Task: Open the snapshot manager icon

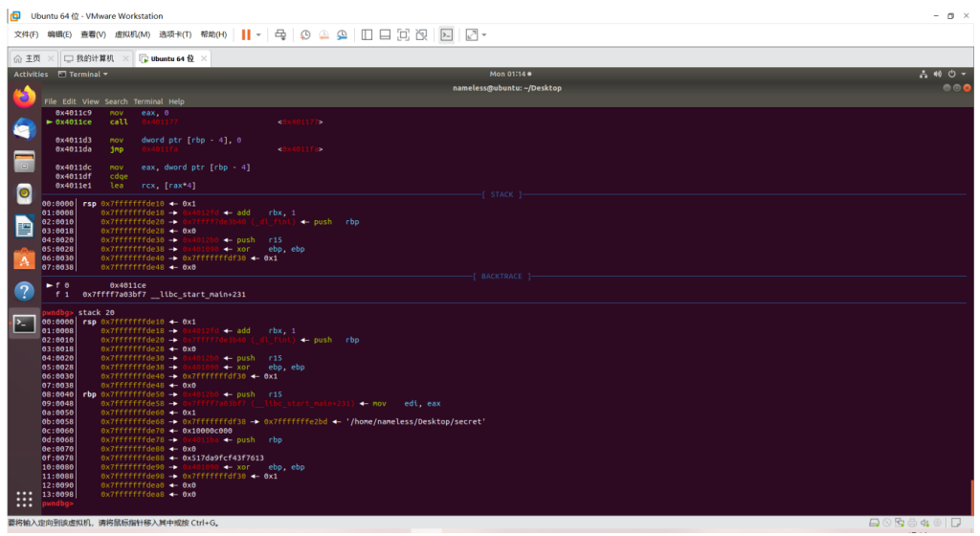Action: tap(342, 35)
